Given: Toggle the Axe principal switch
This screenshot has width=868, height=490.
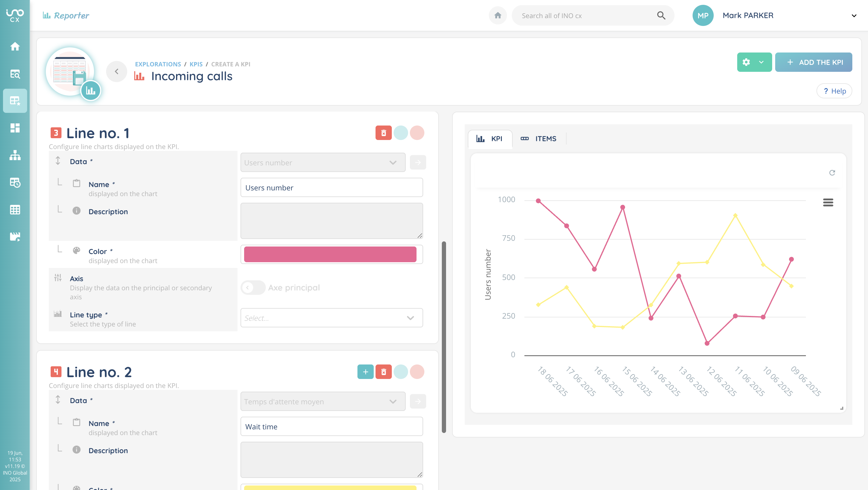Looking at the screenshot, I should 253,287.
